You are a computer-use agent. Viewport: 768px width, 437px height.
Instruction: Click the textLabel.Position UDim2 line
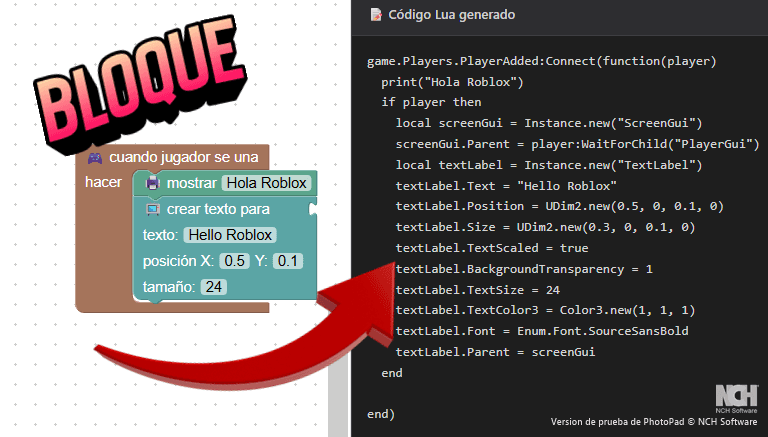[559, 206]
